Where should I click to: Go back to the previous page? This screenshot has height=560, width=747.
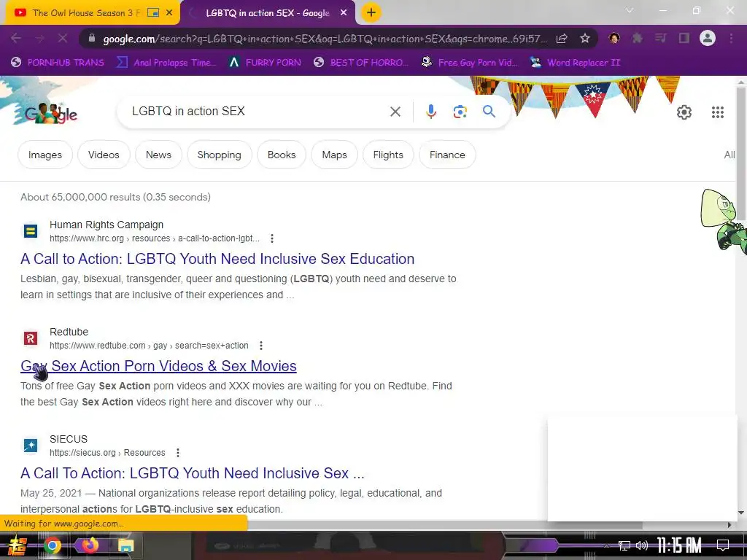point(16,38)
